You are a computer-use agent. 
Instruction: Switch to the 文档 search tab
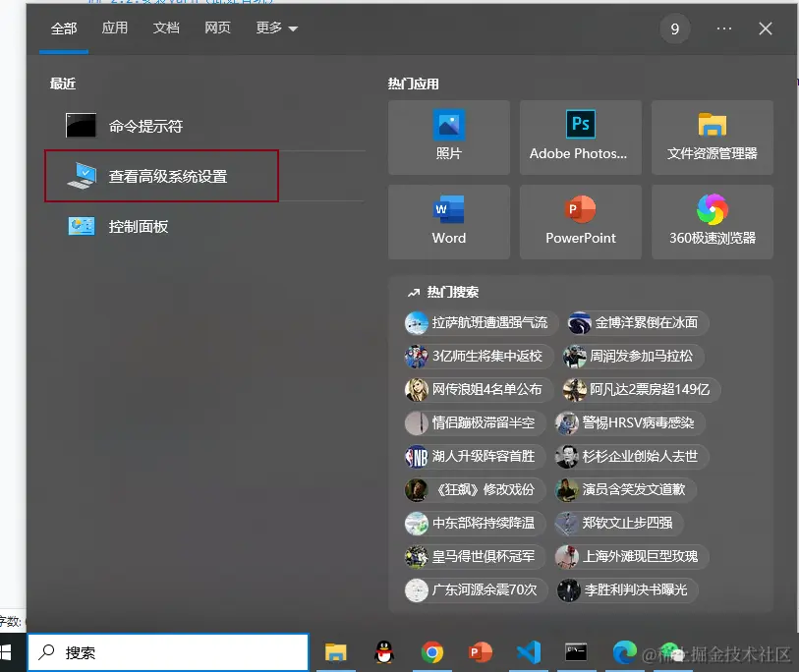click(x=166, y=28)
